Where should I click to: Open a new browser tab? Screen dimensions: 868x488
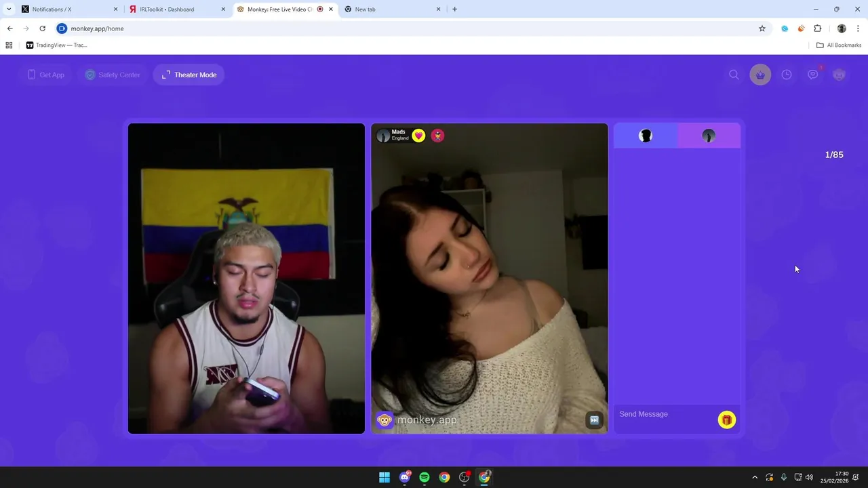(454, 9)
